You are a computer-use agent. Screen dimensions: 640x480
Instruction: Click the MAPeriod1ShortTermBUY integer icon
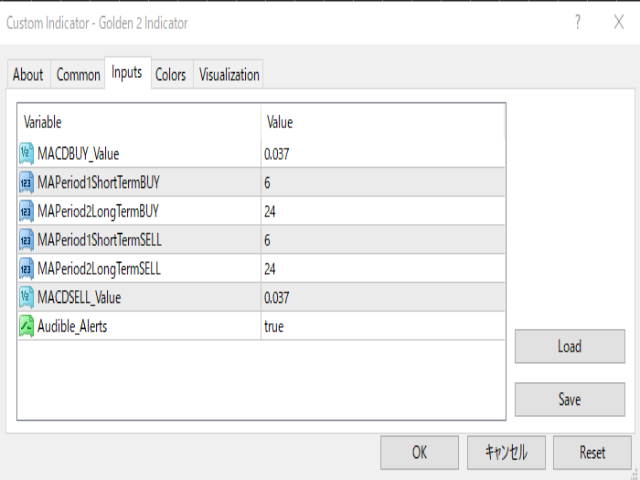pos(26,182)
